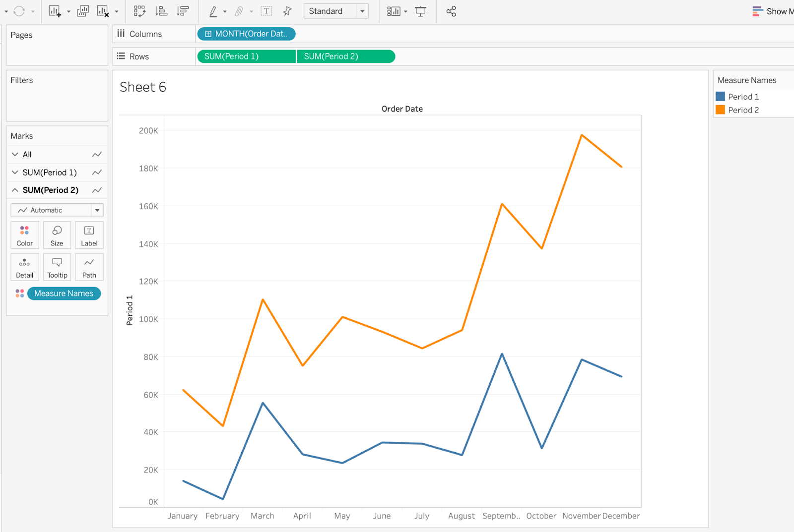Sort descending using the toolbar icon

[x=183, y=11]
